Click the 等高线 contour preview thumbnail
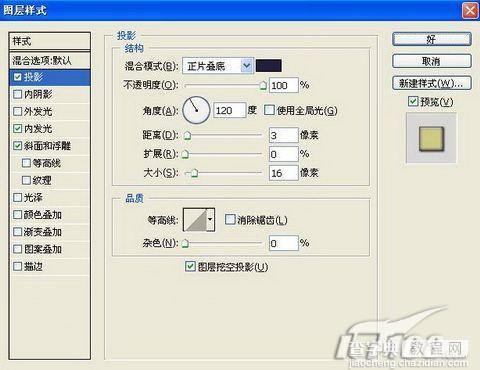480x370 pixels. 195,220
